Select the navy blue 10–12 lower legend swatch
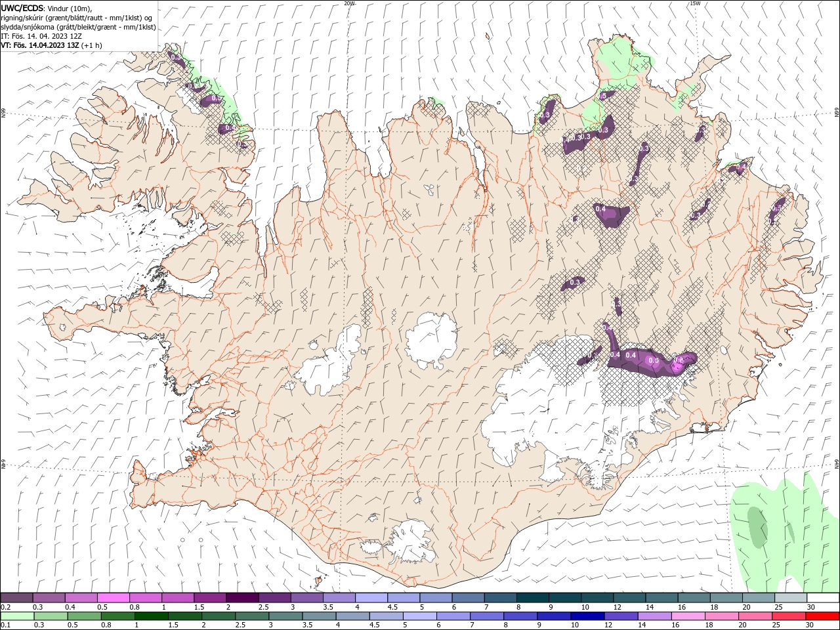 tap(587, 616)
